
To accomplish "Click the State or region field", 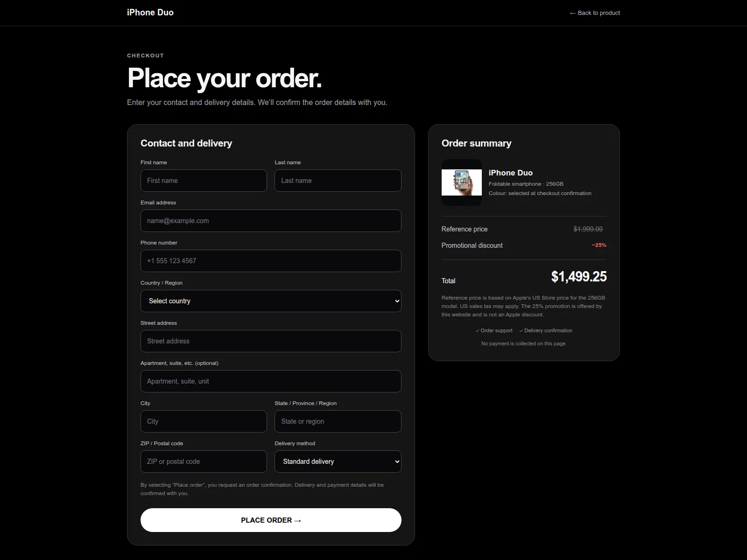I will [x=338, y=421].
